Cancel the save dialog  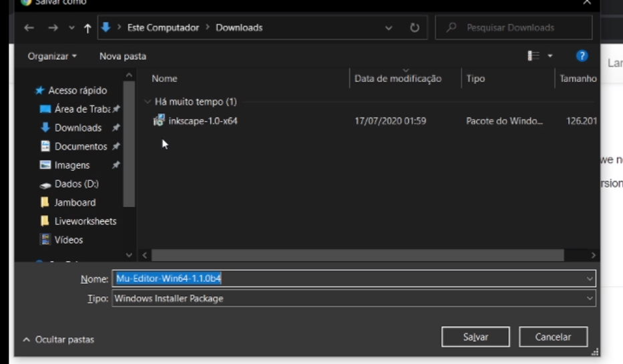click(x=553, y=337)
